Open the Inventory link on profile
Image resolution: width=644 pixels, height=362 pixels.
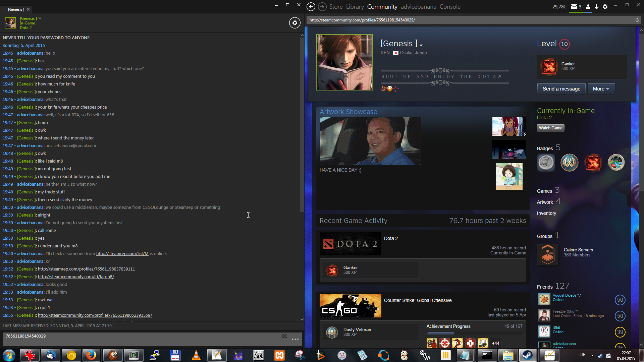[x=546, y=213]
